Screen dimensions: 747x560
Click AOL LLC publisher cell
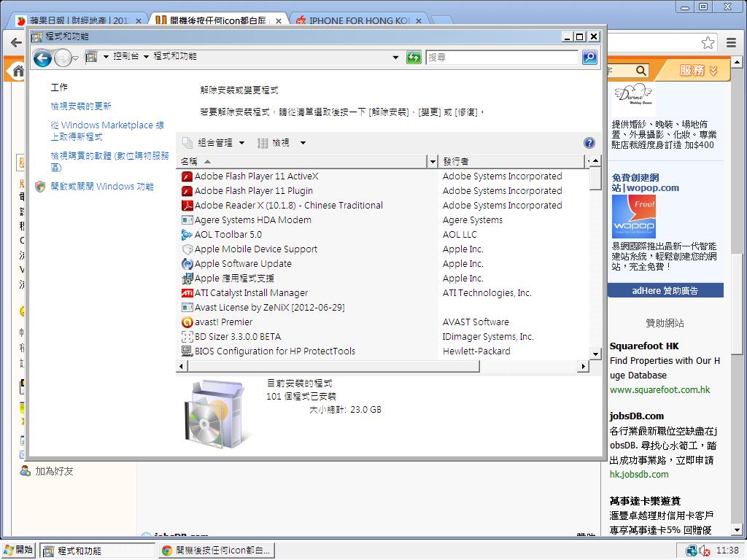point(460,235)
